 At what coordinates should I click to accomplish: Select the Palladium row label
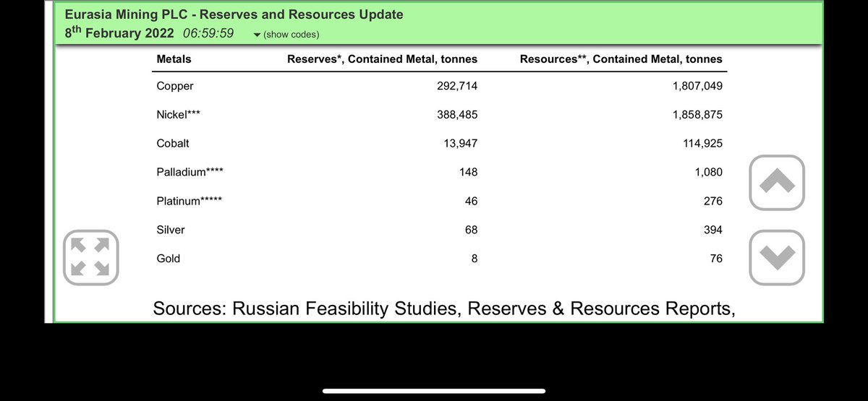190,172
